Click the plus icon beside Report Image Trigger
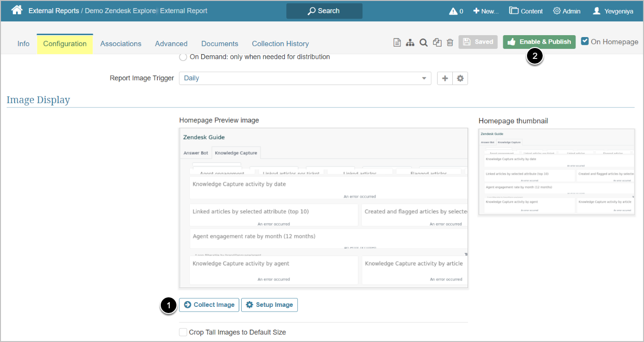This screenshot has height=342, width=644. coord(445,78)
